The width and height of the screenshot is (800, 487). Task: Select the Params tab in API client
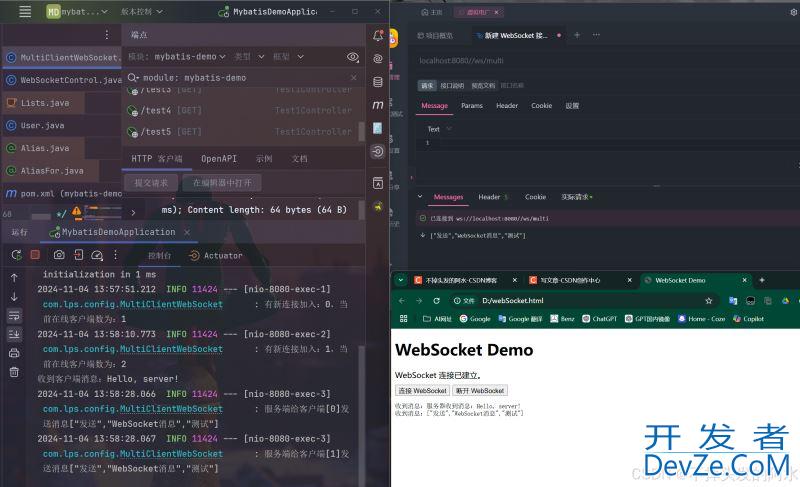coord(471,106)
